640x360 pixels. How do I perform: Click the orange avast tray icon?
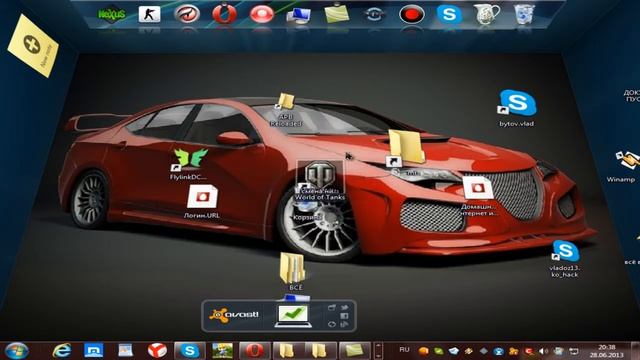click(424, 351)
